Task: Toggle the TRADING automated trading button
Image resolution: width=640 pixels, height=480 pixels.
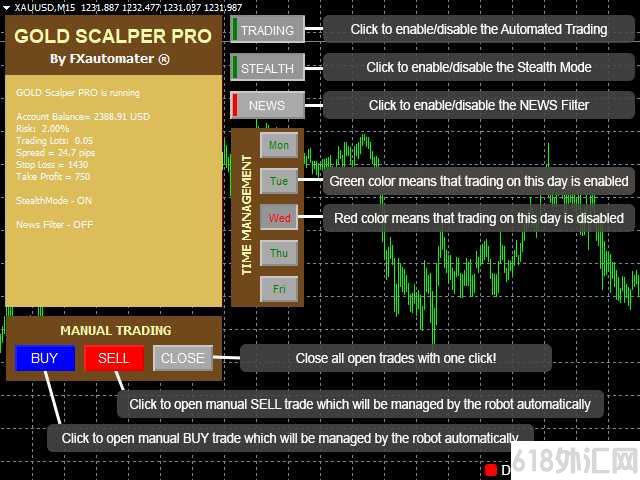Action: tap(267, 29)
